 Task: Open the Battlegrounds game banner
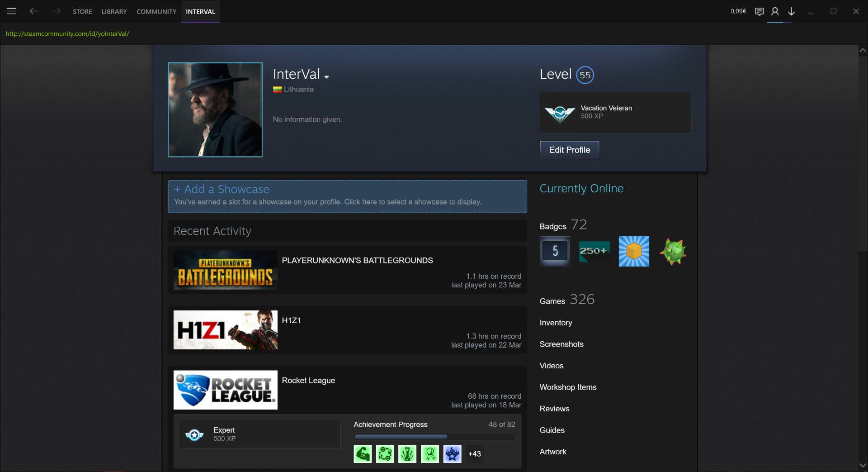226,270
